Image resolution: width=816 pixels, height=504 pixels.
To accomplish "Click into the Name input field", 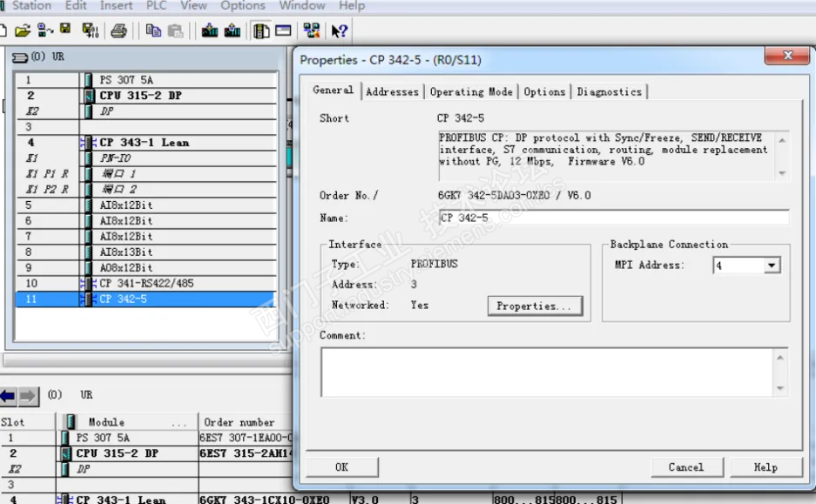I will point(614,218).
